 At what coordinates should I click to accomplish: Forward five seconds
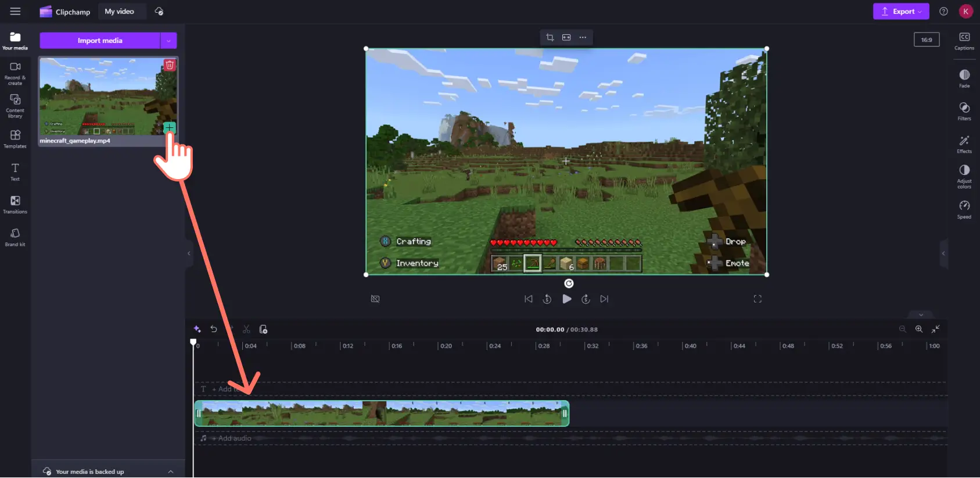pyautogui.click(x=586, y=299)
